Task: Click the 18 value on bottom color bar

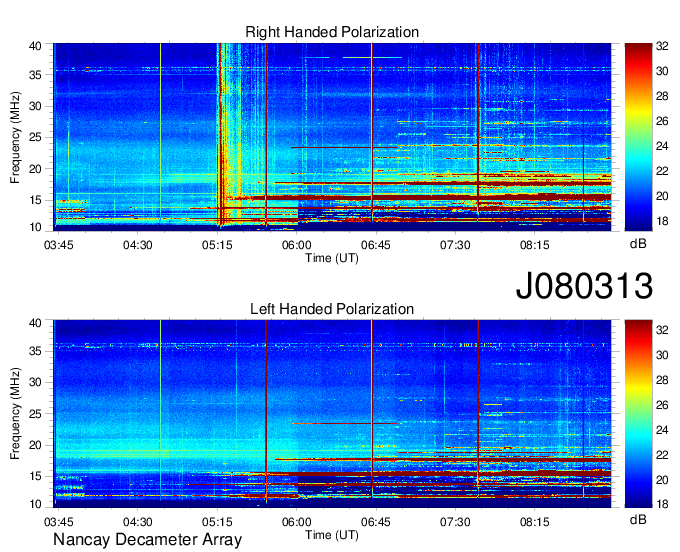Action: click(x=662, y=504)
